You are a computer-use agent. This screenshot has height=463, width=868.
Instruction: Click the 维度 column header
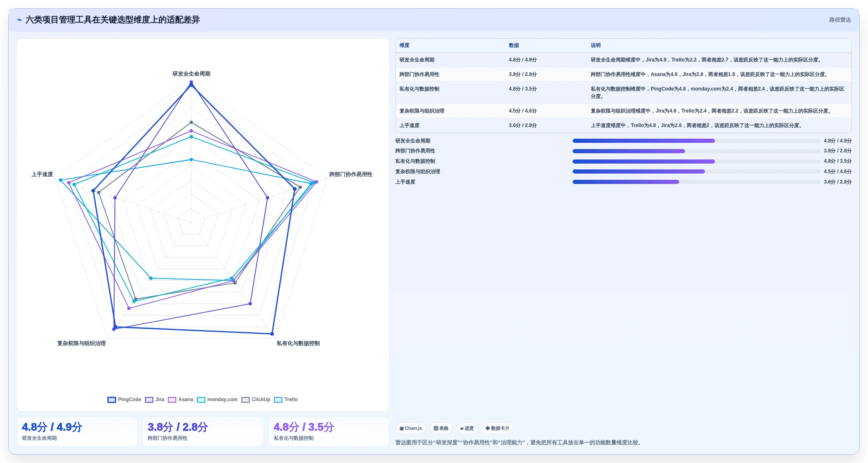[x=405, y=45]
